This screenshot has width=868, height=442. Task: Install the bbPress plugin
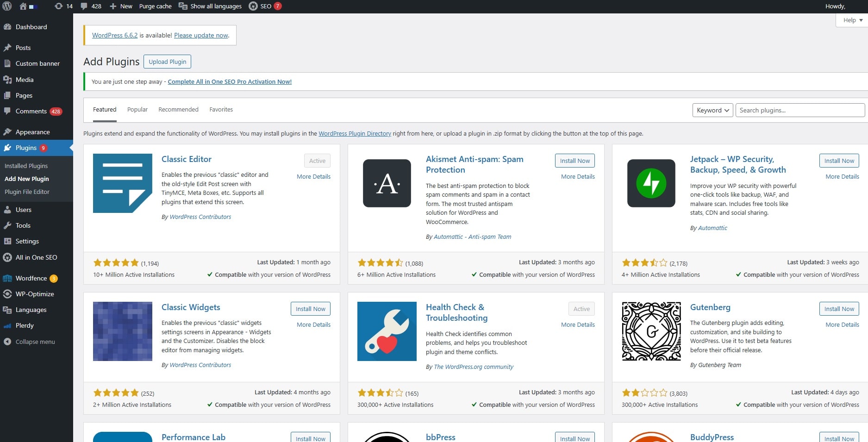(575, 437)
